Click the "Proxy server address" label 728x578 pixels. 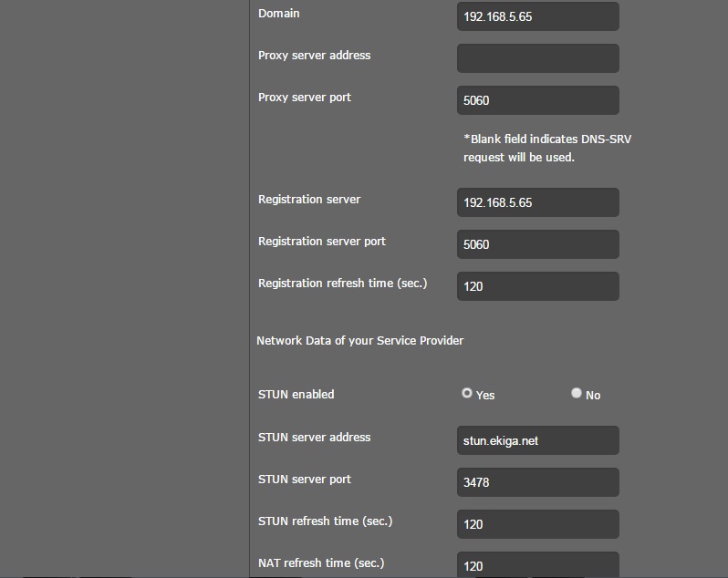pos(314,56)
